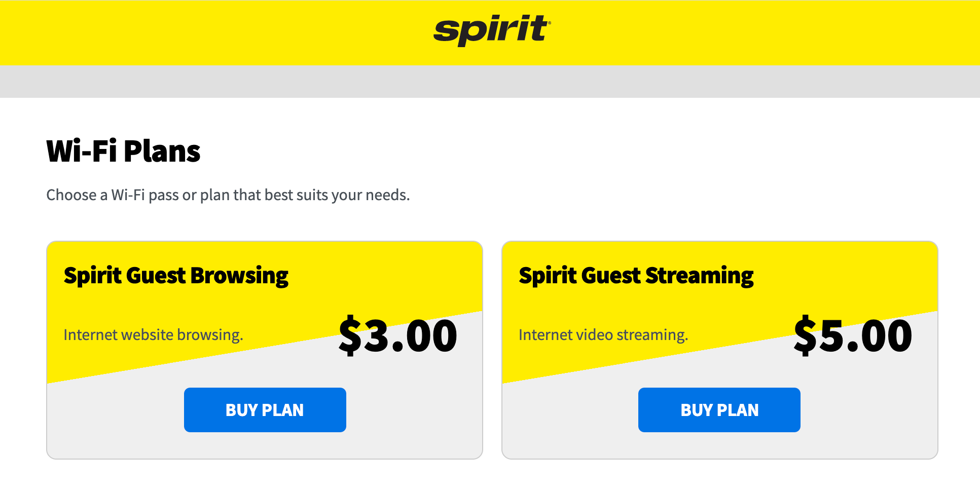Screen dimensions: 980x490
Task: Click the gray bar below the header
Action: tap(490, 82)
